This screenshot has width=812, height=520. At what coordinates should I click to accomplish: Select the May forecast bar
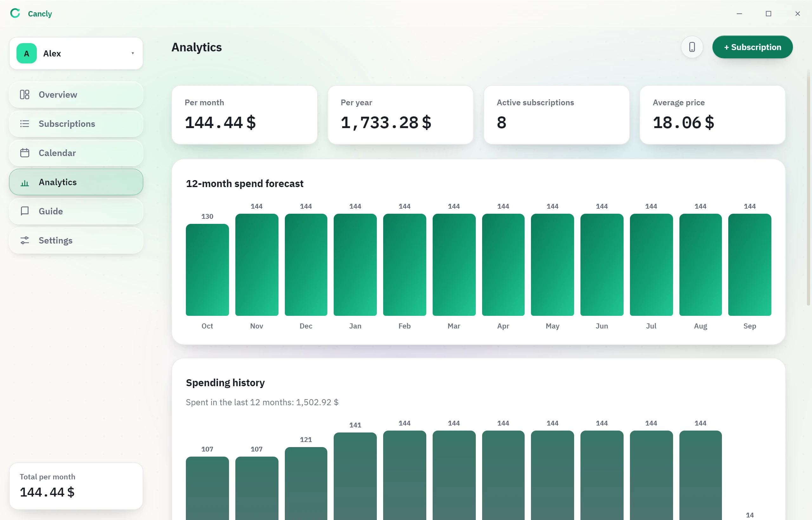pos(552,265)
